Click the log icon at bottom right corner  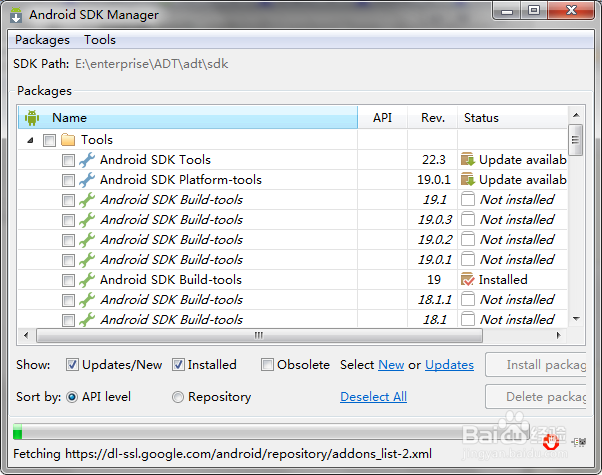(579, 442)
